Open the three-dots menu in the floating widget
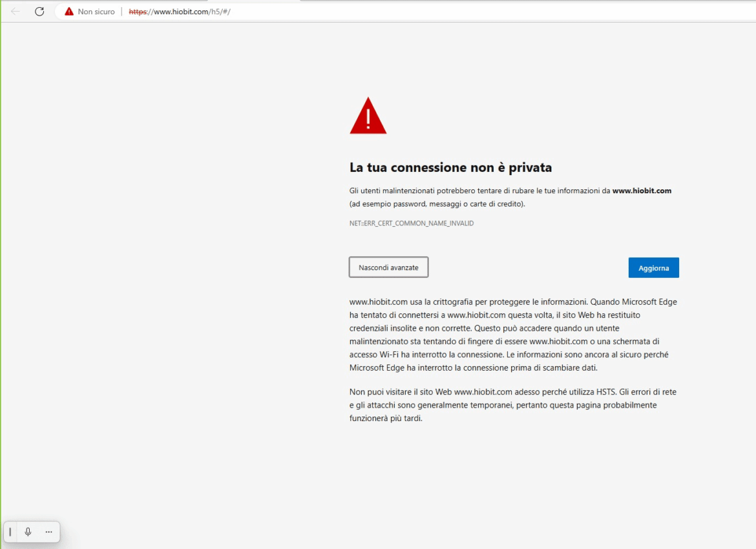This screenshot has height=549, width=756. (48, 532)
